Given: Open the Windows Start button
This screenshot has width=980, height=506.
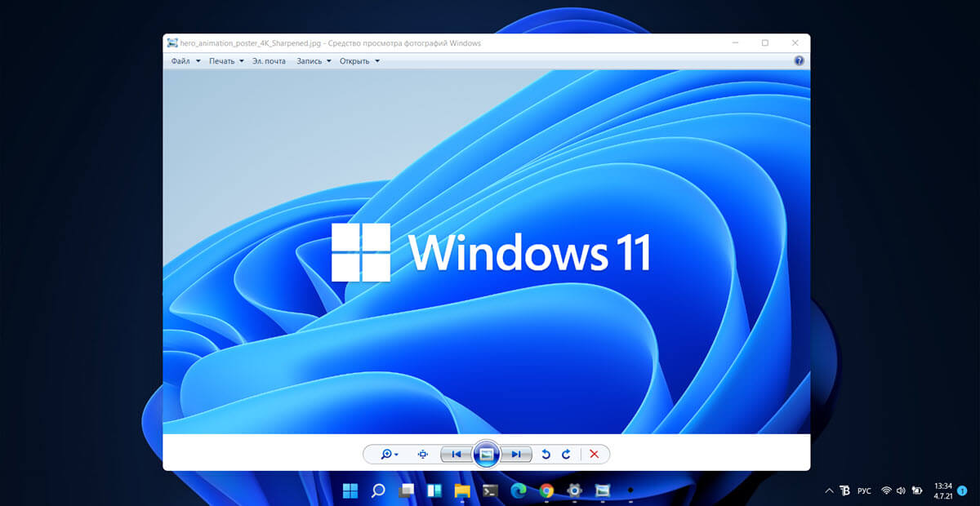Looking at the screenshot, I should 350,490.
